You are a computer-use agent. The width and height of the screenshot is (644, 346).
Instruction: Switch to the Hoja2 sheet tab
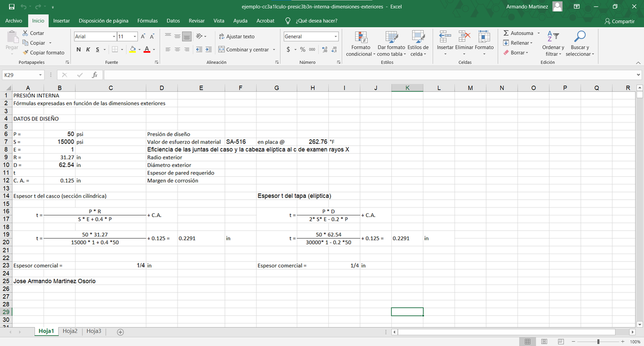pyautogui.click(x=70, y=331)
